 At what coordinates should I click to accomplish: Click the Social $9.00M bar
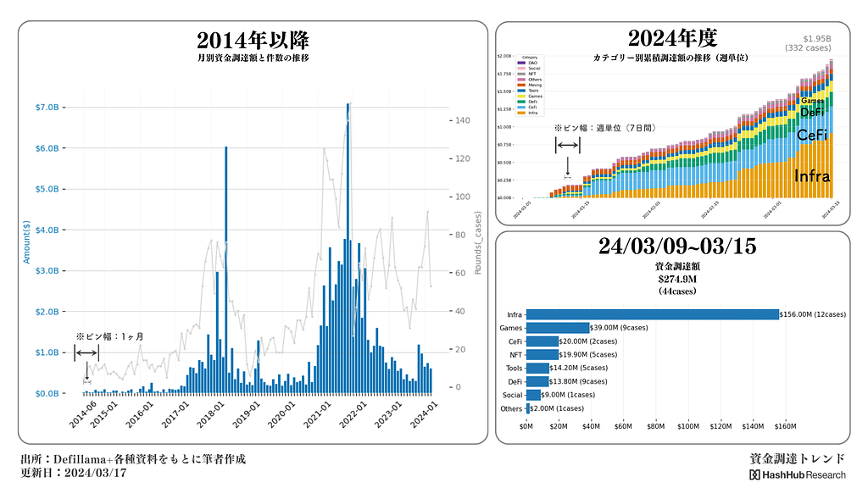tap(533, 396)
